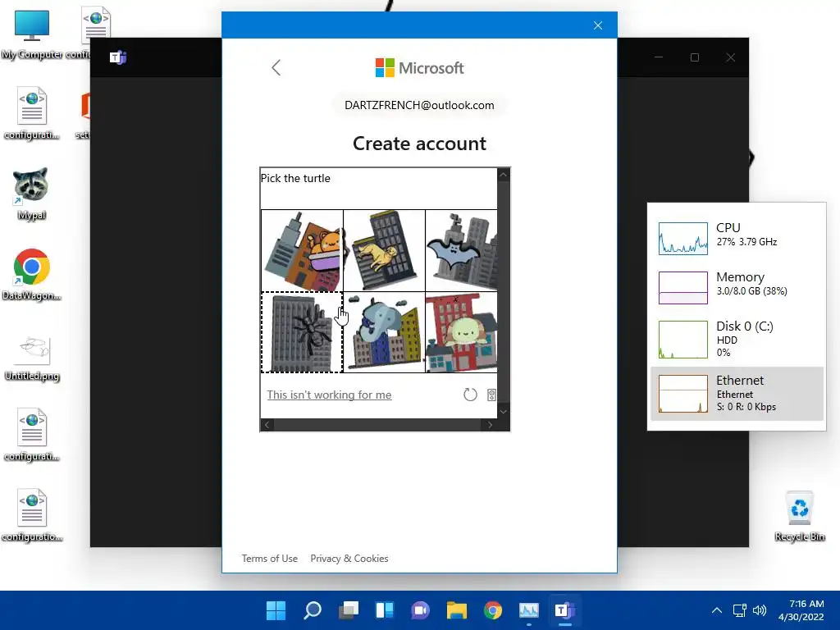Open taskbar Search
840x630 pixels.
pyautogui.click(x=313, y=610)
